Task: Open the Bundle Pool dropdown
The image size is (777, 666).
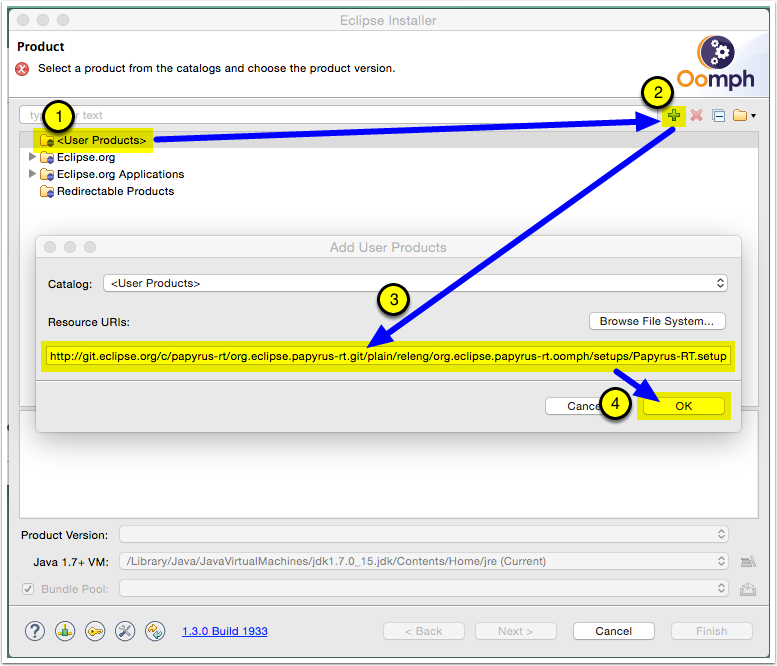Action: [x=424, y=589]
